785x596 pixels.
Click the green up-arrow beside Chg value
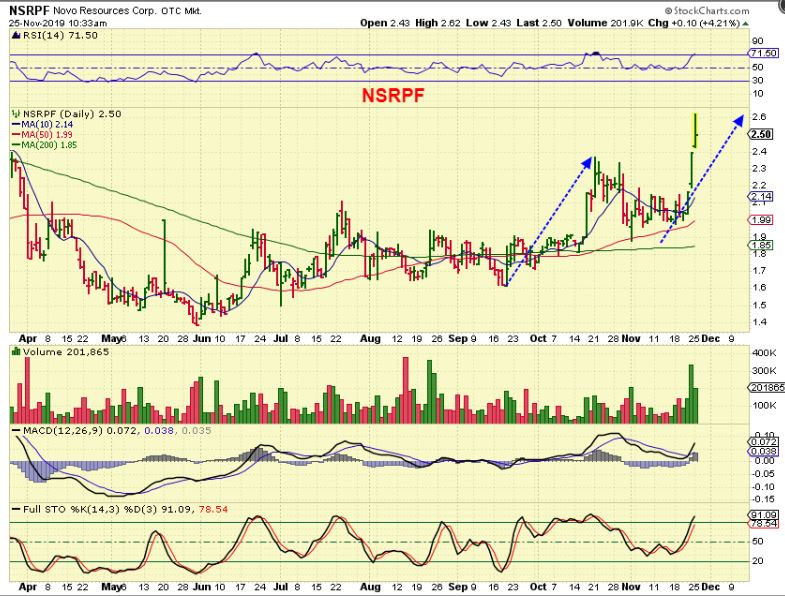click(x=746, y=24)
